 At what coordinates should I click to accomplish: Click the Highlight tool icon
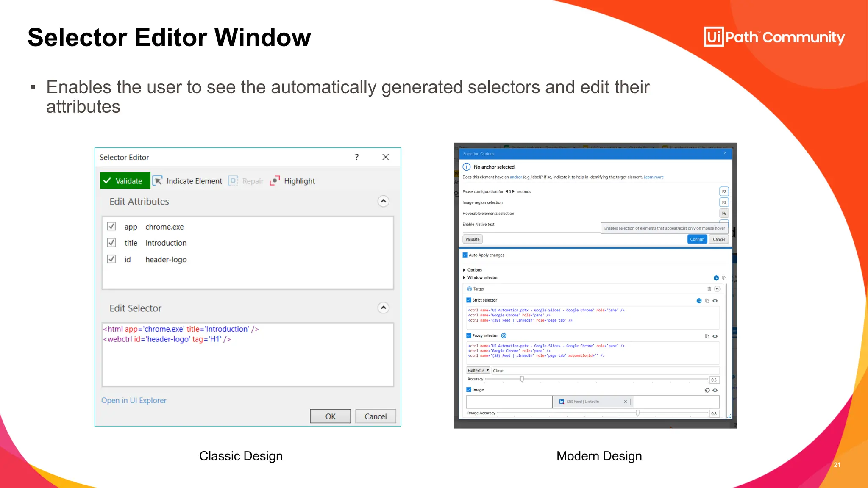tap(275, 181)
